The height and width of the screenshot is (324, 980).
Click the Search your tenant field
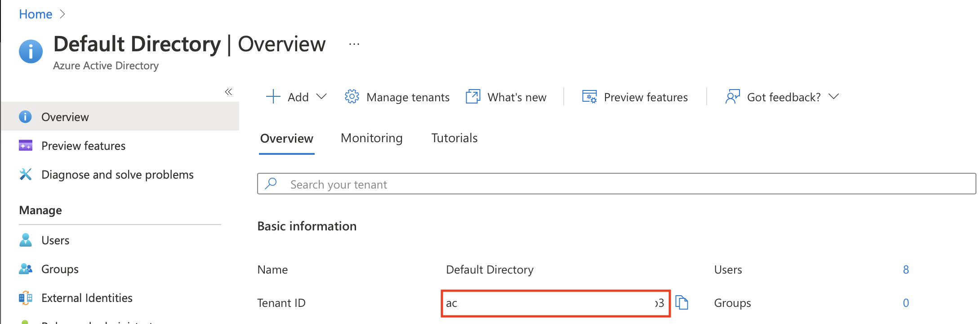click(616, 184)
